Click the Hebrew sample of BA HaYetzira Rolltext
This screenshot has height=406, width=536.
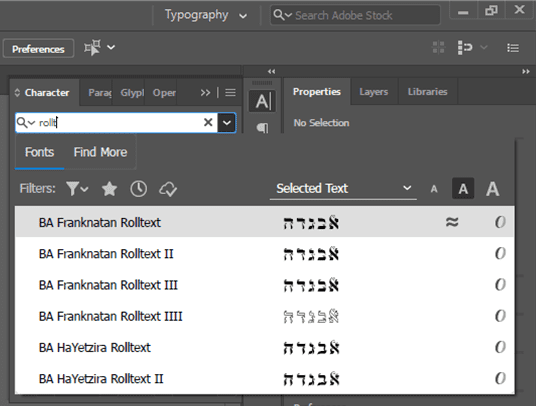(x=311, y=348)
